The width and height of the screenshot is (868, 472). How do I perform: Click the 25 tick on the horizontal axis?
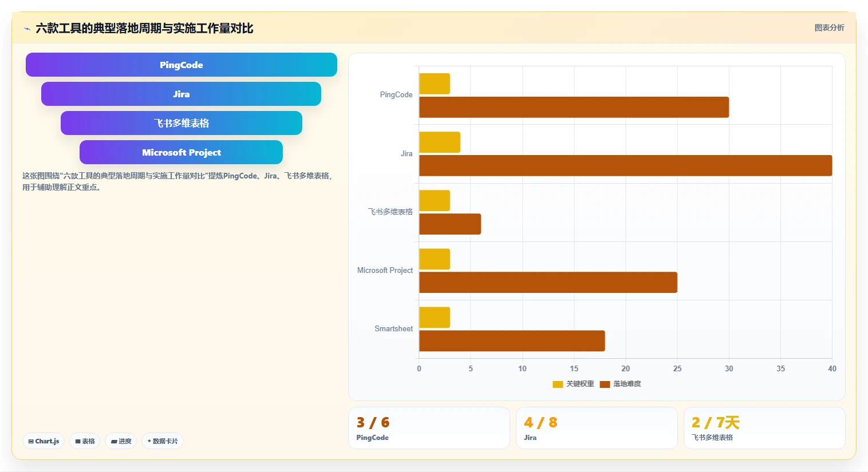677,368
